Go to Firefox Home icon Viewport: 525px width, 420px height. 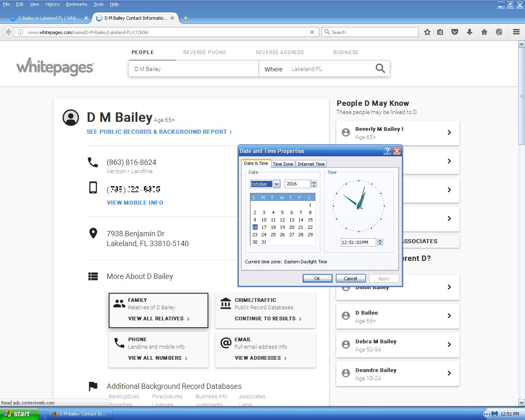coord(484,32)
